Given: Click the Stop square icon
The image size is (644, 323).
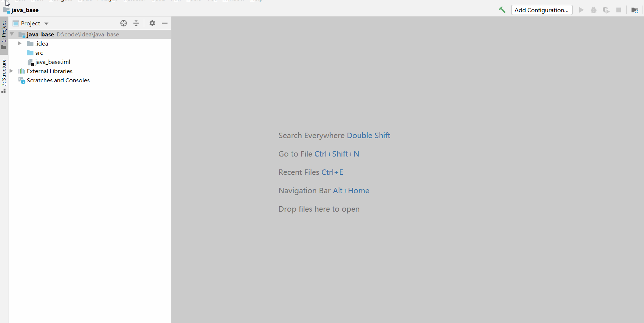Looking at the screenshot, I should [x=619, y=10].
